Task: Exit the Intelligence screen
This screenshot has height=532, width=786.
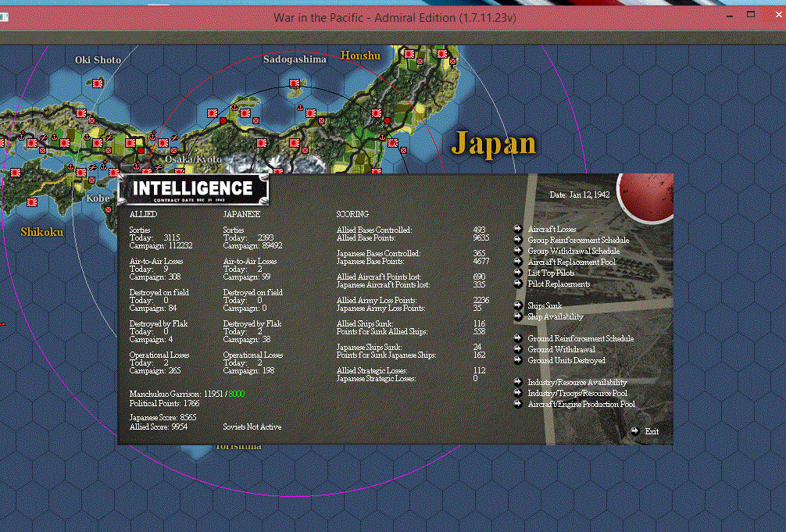Action: pos(652,432)
